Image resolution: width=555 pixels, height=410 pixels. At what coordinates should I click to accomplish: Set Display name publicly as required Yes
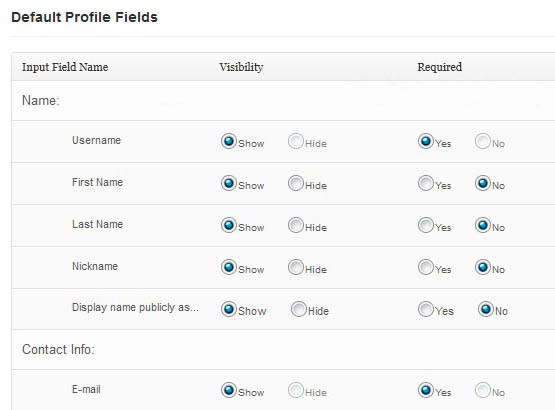426,309
